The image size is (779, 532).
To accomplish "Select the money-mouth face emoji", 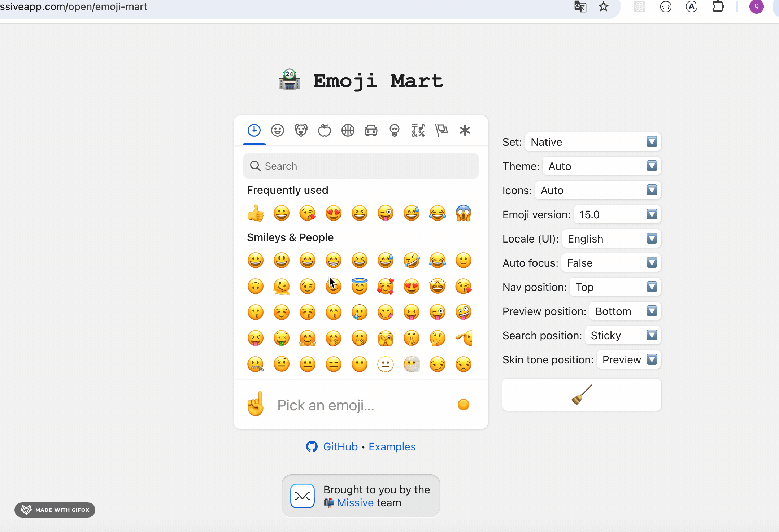I will 282,339.
